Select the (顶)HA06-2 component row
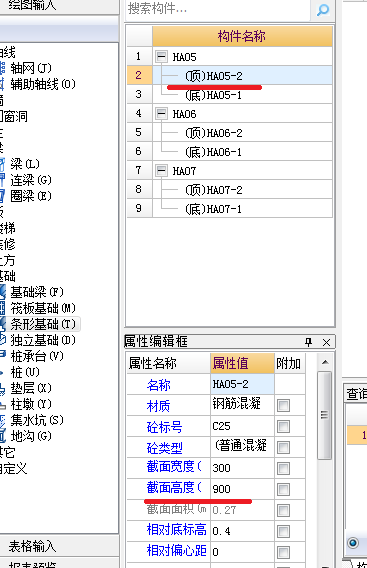 coord(242,133)
